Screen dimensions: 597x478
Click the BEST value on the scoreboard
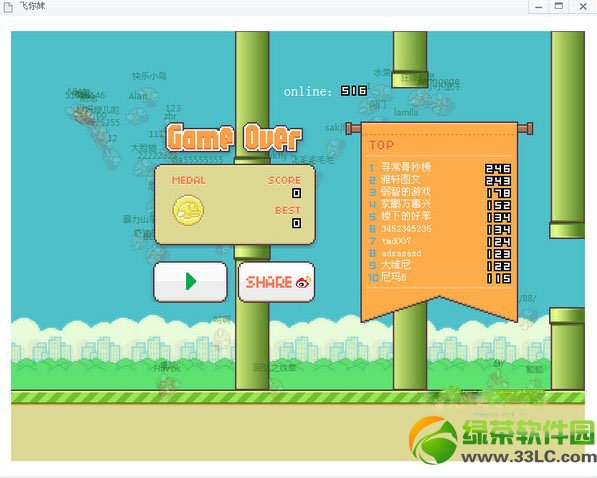tap(296, 223)
